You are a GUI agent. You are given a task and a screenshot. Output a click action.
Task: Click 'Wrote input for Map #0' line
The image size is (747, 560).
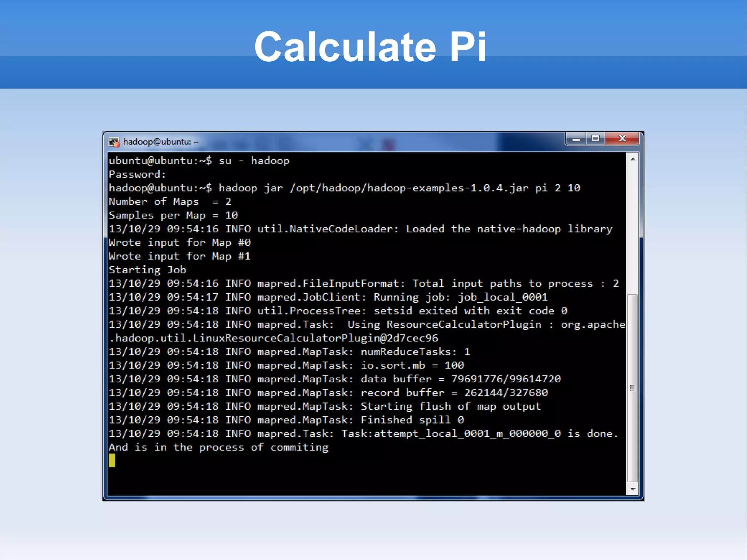click(x=180, y=243)
